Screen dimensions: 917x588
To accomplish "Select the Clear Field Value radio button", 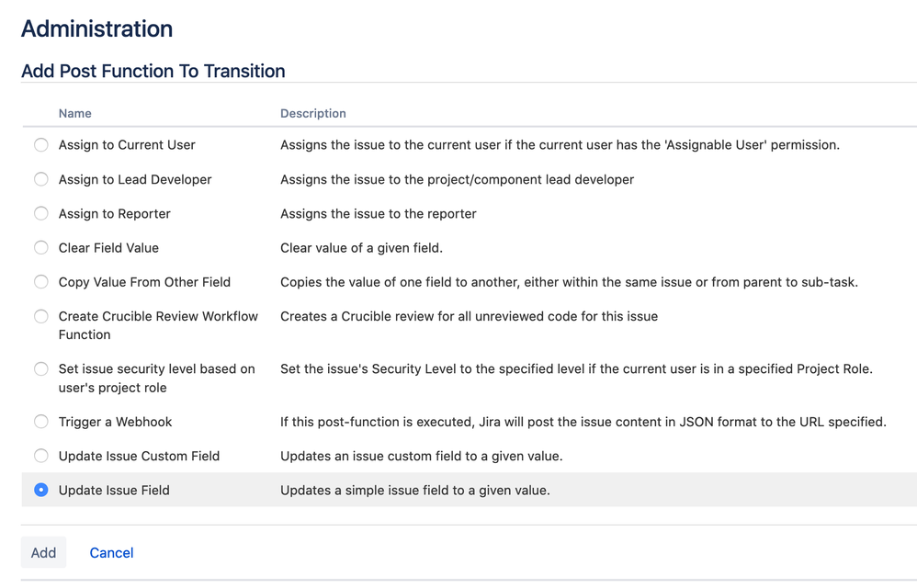I will point(40,247).
